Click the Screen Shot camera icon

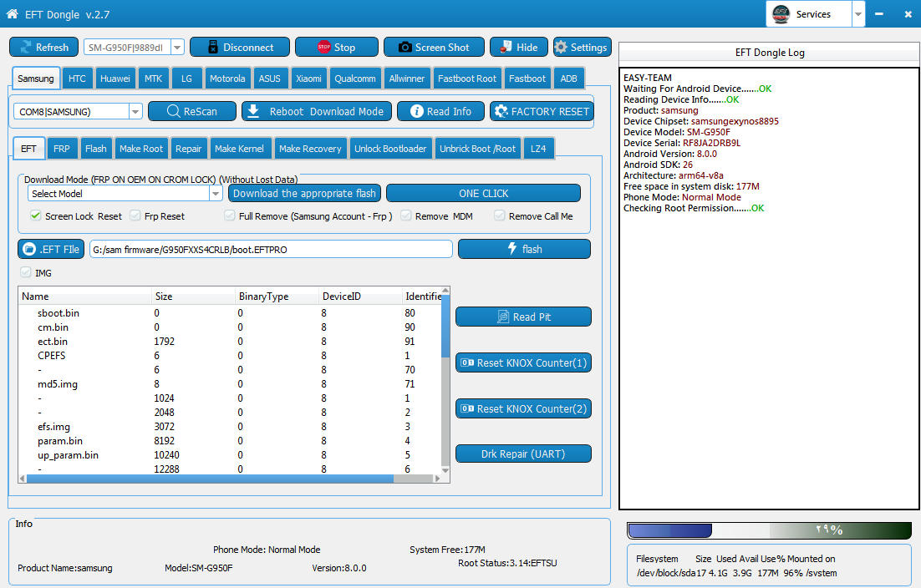(405, 47)
